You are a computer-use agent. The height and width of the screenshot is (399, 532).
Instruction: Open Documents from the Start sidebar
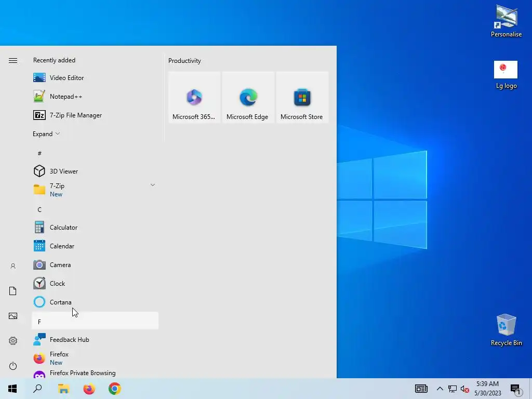(x=13, y=291)
